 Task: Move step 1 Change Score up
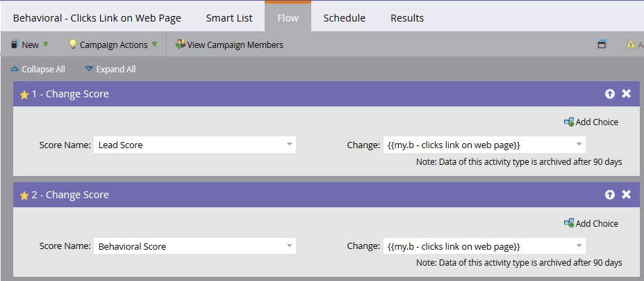(x=609, y=94)
